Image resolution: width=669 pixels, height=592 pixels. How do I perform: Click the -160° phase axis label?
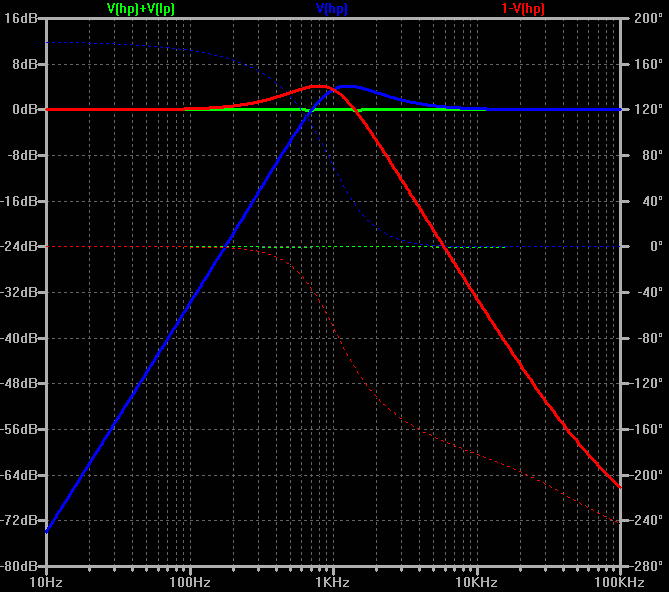point(647,429)
